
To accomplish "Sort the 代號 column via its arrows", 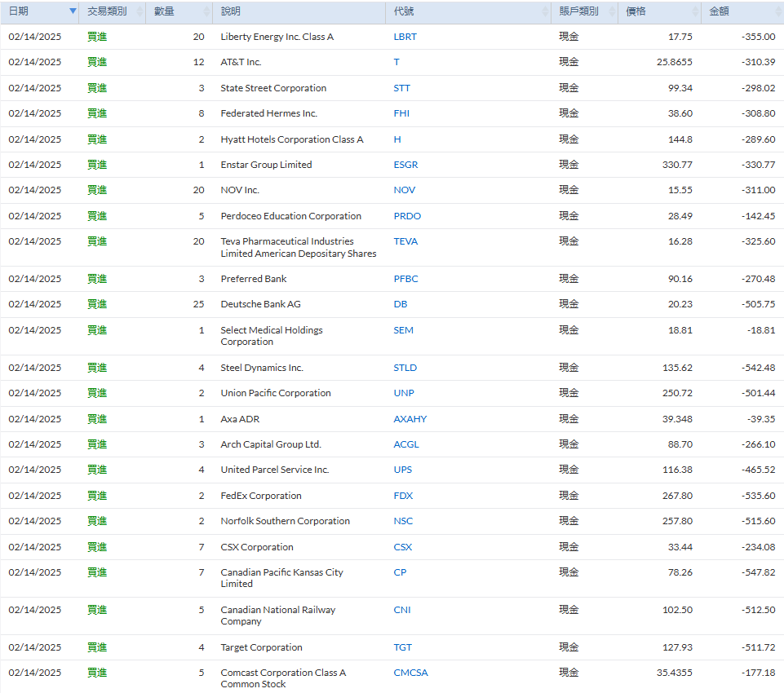I will [544, 11].
